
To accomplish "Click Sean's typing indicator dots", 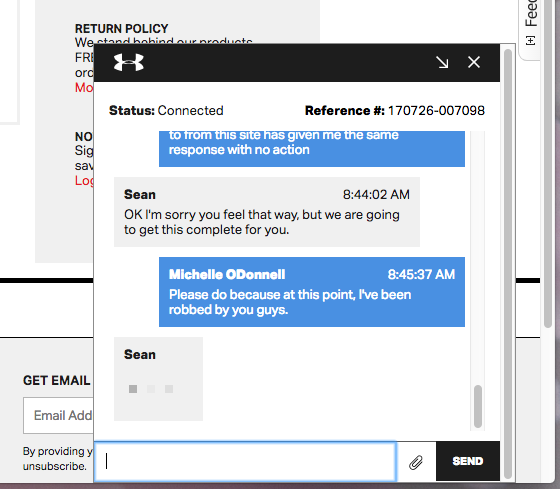I will (151, 389).
